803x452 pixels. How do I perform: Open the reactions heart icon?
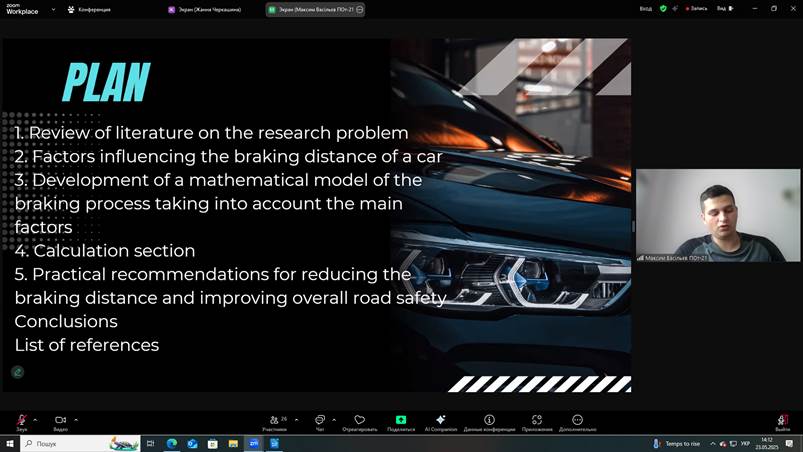pos(360,420)
